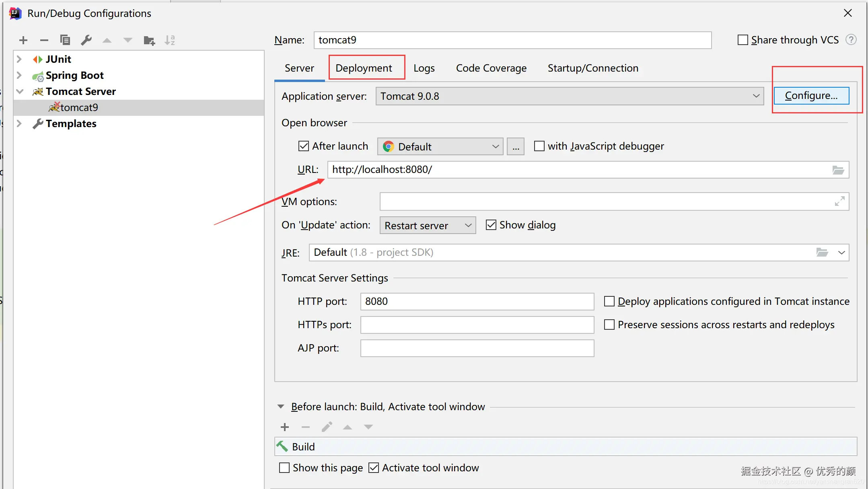
Task: Click the folder icon in URL field
Action: click(x=838, y=170)
